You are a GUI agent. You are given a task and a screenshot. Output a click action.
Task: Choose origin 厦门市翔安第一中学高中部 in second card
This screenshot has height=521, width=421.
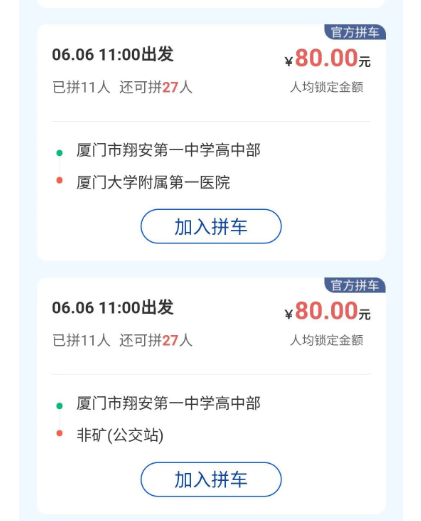168,403
